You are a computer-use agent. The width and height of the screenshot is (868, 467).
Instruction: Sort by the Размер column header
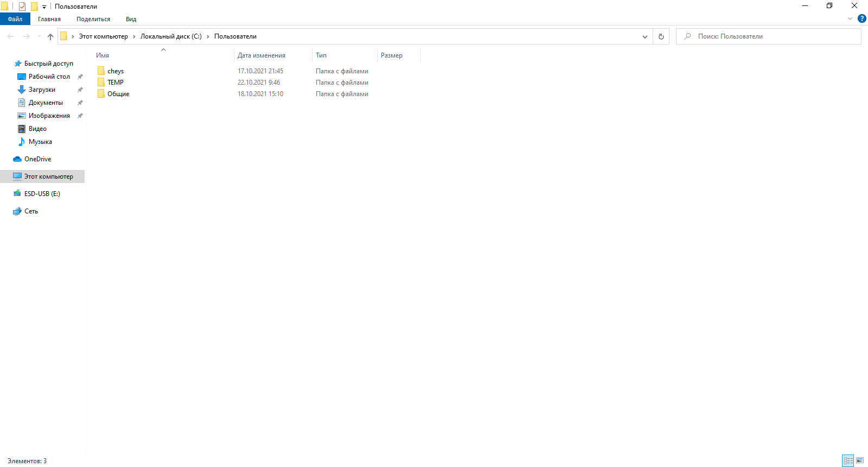tap(399, 55)
